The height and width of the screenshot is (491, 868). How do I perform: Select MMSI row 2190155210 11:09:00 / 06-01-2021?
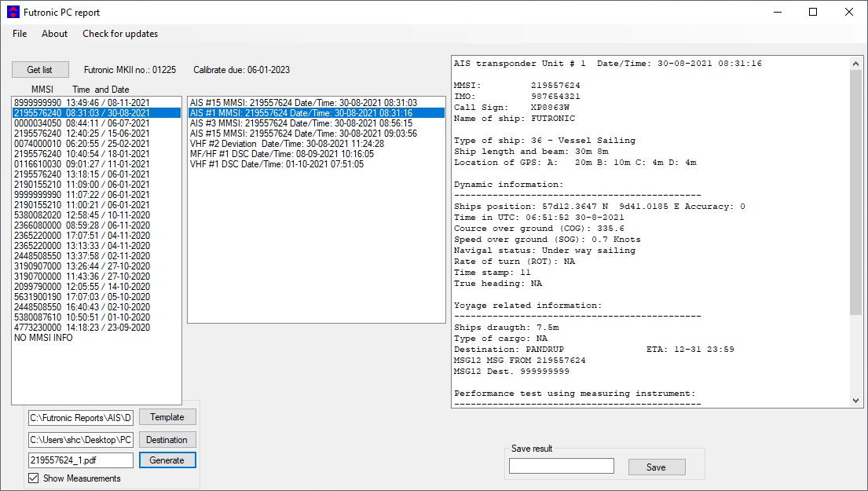pos(97,185)
